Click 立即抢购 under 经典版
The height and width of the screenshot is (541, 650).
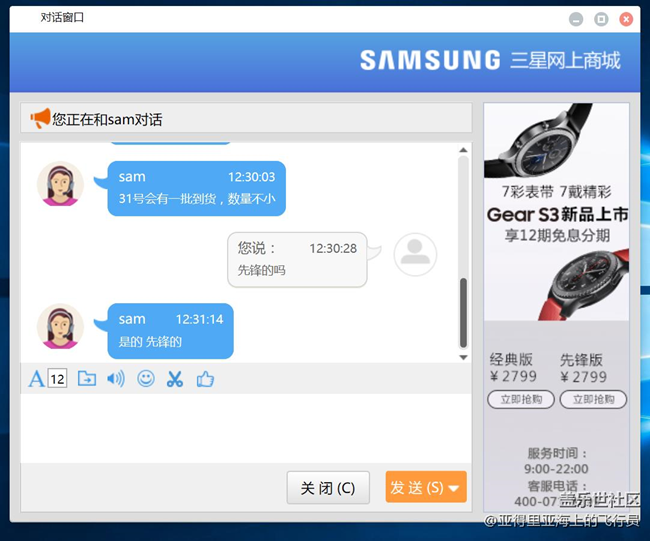coord(520,400)
